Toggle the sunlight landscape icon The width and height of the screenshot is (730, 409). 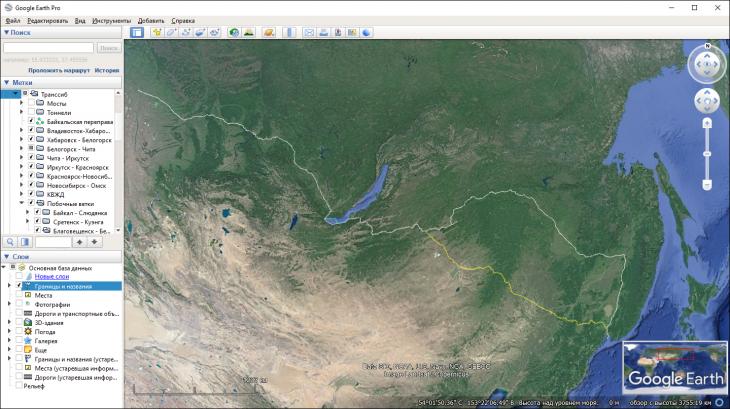tap(249, 32)
